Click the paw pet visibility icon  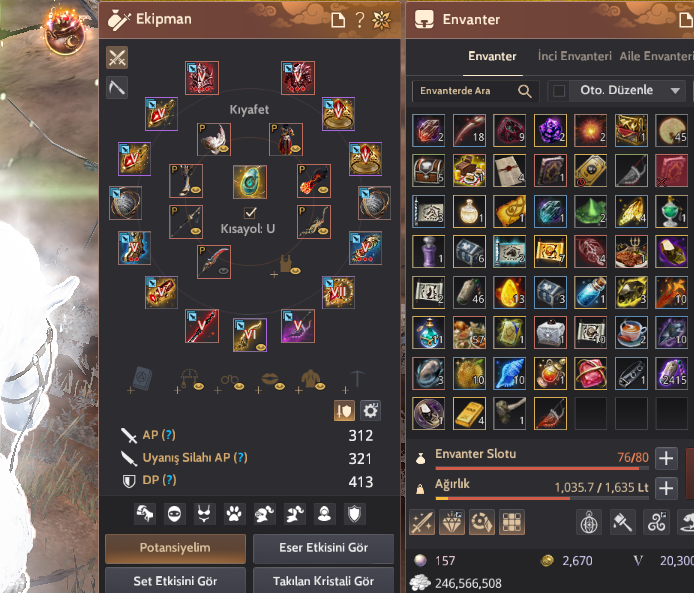tap(234, 514)
